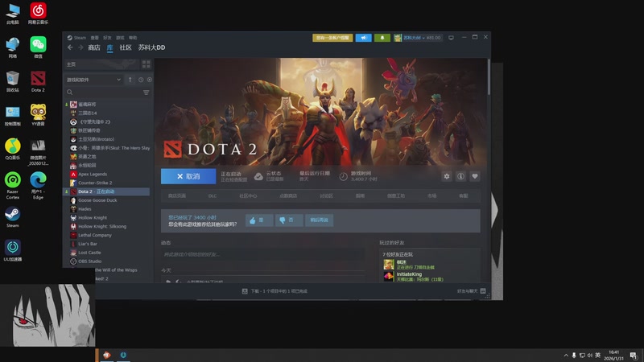Select Hollow Knight: Silksong in library
This screenshot has width=644, height=362.
102,227
